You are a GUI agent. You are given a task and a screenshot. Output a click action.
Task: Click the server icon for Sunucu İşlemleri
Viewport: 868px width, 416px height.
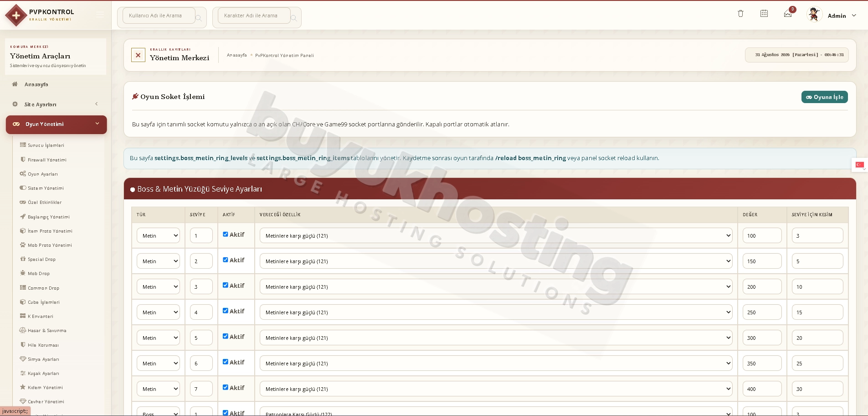tap(23, 145)
